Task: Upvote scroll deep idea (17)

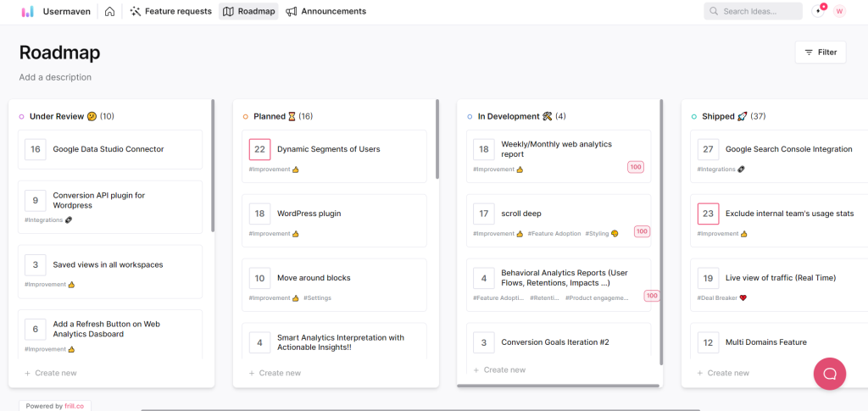Action: 484,214
